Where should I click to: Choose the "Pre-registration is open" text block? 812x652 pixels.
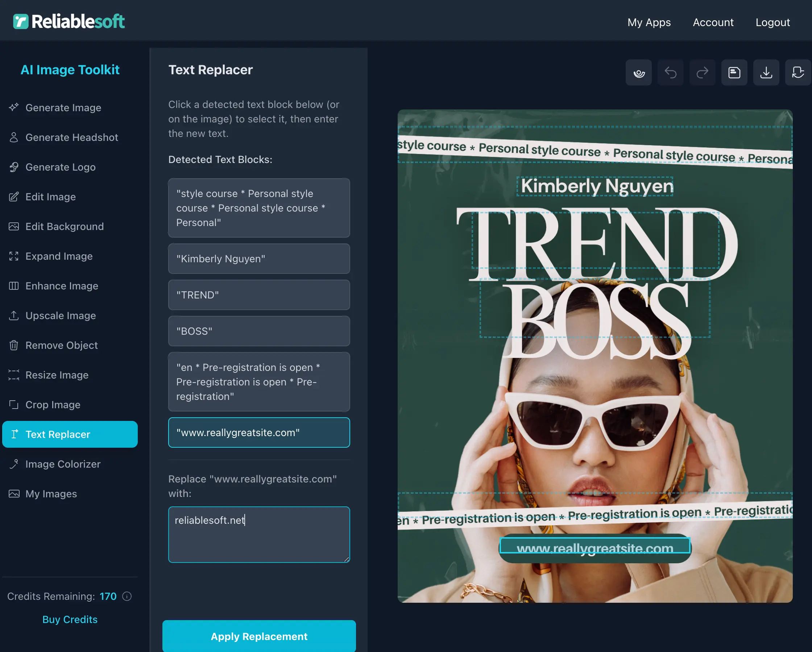tap(259, 381)
